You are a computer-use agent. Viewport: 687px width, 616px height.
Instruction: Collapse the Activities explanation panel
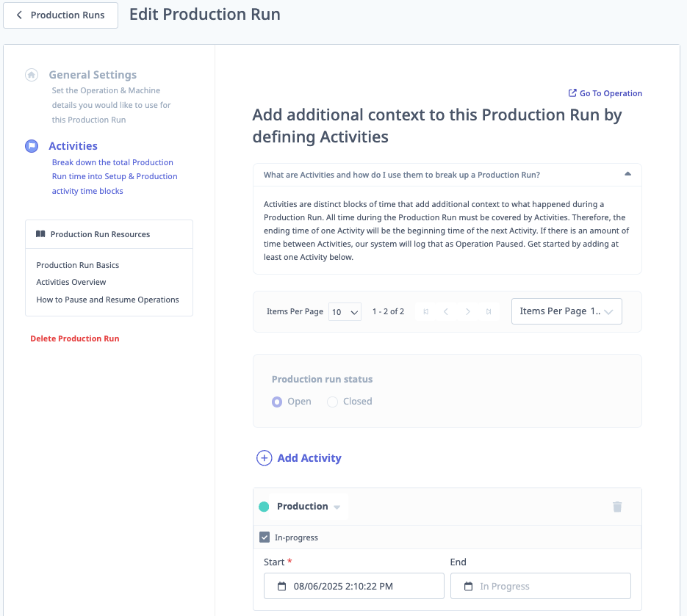coord(627,175)
